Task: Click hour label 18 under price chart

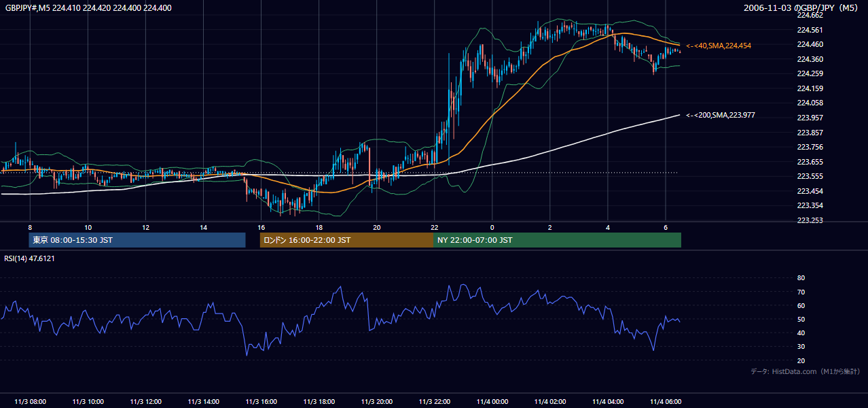Action: pyautogui.click(x=319, y=227)
